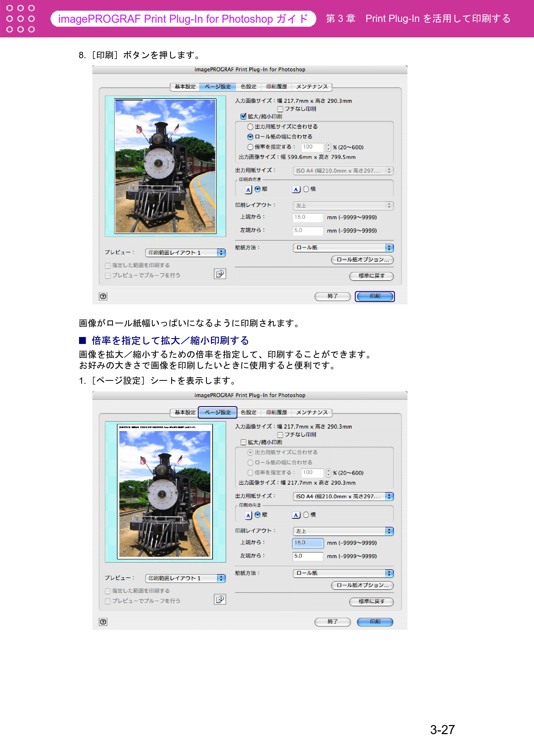534x756 pixels.
Task: Click 印刷 button in lower dialog
Action: tap(375, 622)
